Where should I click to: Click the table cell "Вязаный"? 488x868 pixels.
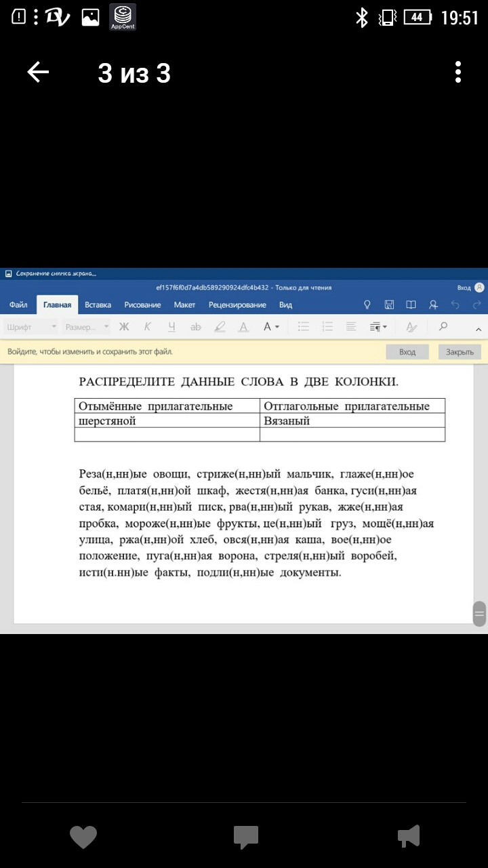coord(352,420)
